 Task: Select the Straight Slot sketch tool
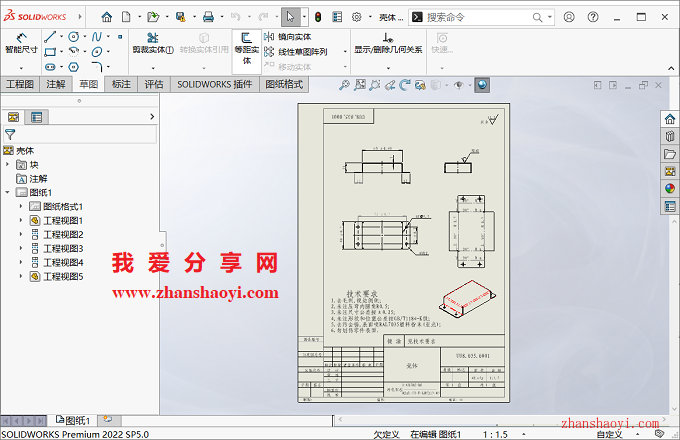tap(50, 67)
